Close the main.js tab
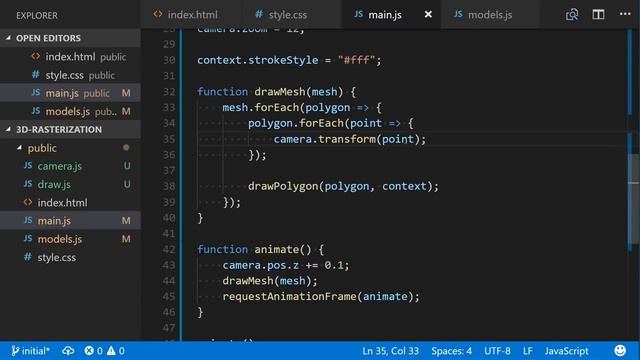 [x=428, y=15]
